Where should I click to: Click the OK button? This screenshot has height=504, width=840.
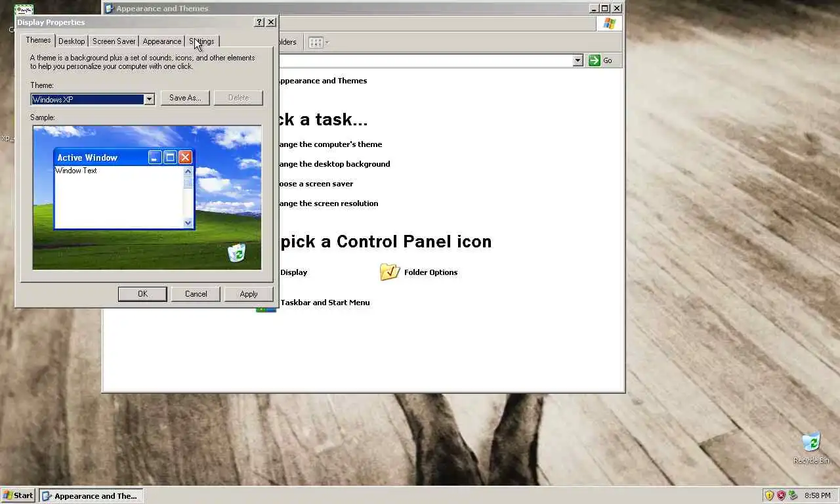[142, 294]
